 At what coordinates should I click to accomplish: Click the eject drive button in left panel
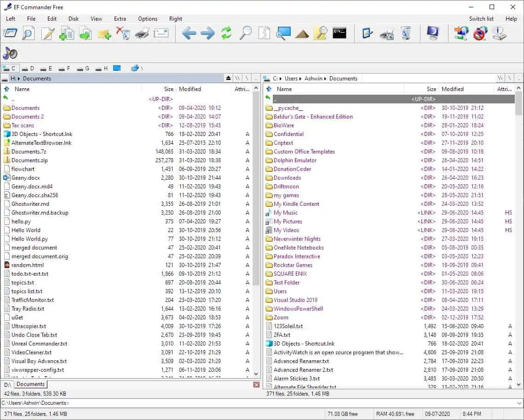tap(228, 78)
